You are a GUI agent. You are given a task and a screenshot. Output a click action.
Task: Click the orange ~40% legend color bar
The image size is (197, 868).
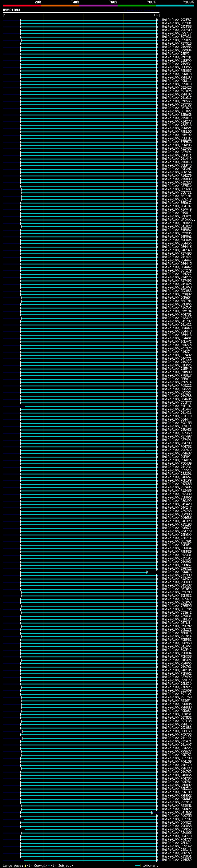[60, 6]
